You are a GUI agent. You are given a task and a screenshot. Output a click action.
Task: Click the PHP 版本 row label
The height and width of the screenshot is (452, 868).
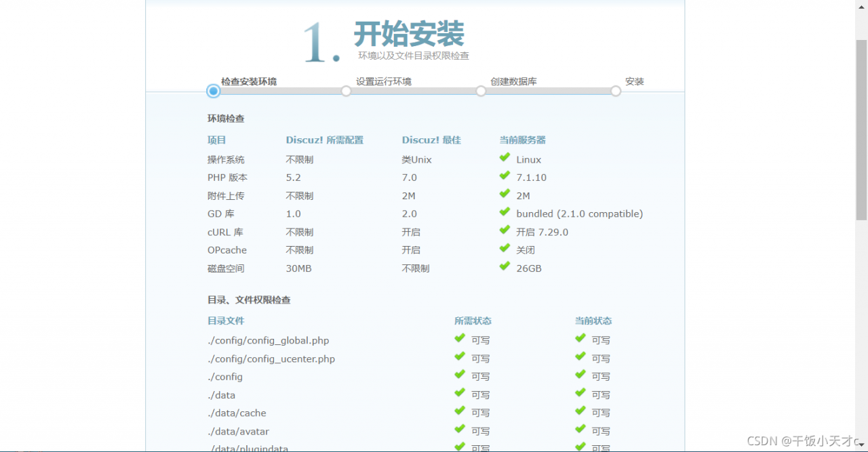(228, 178)
